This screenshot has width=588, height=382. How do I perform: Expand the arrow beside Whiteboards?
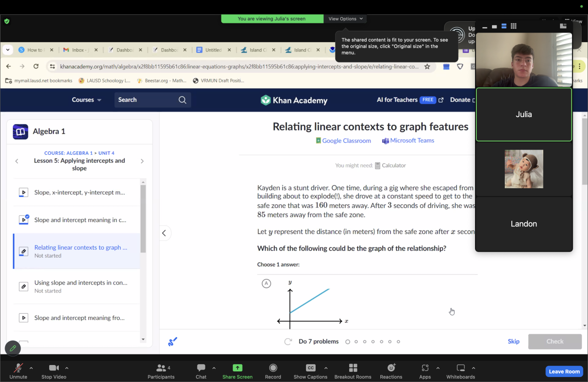click(473, 368)
